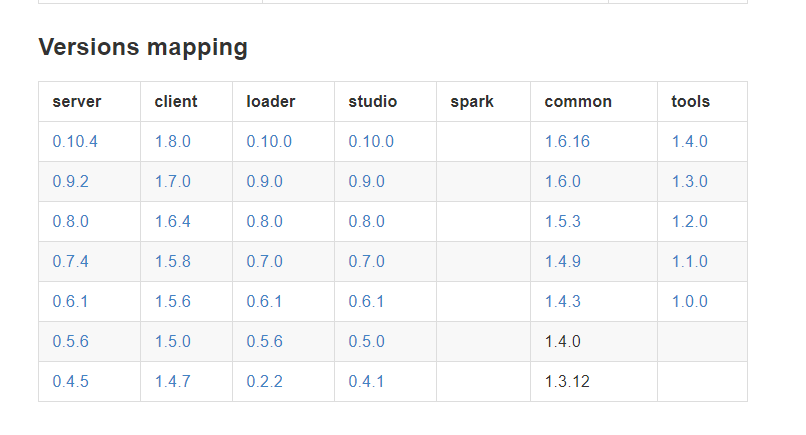Click 0.5.6 in the loader column
Screen dimensions: 806x435
coord(265,341)
